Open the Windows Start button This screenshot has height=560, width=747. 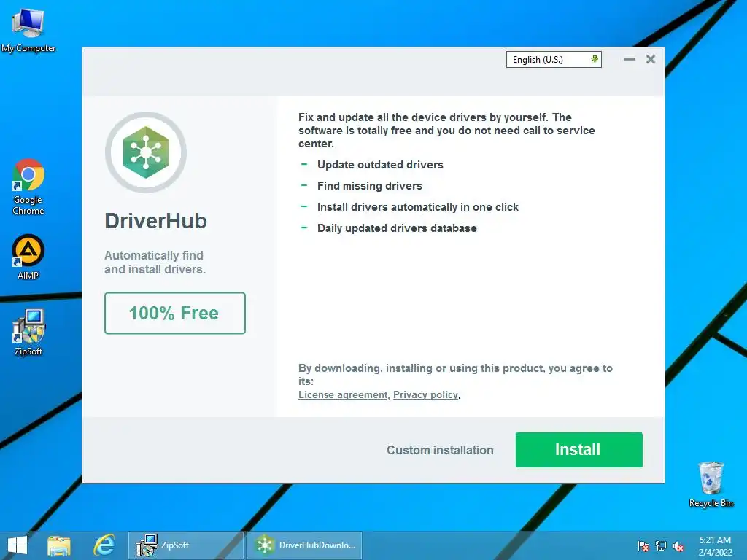pos(18,545)
